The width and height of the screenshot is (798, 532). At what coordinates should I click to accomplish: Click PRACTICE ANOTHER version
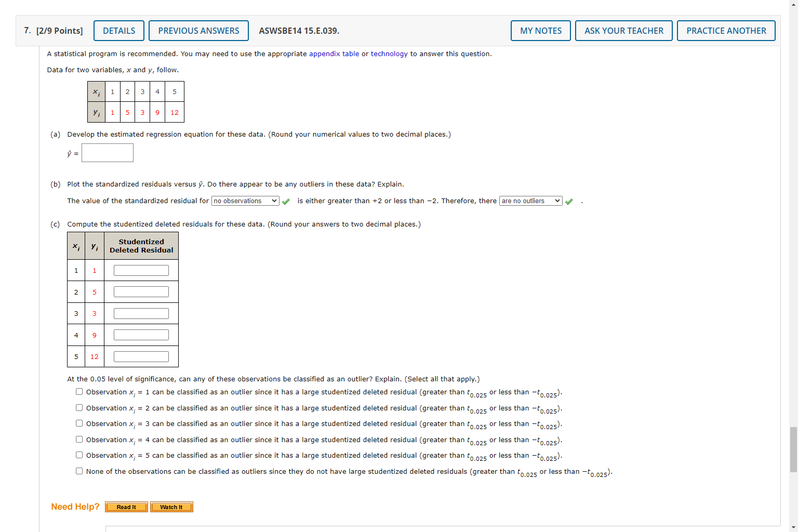coord(726,30)
